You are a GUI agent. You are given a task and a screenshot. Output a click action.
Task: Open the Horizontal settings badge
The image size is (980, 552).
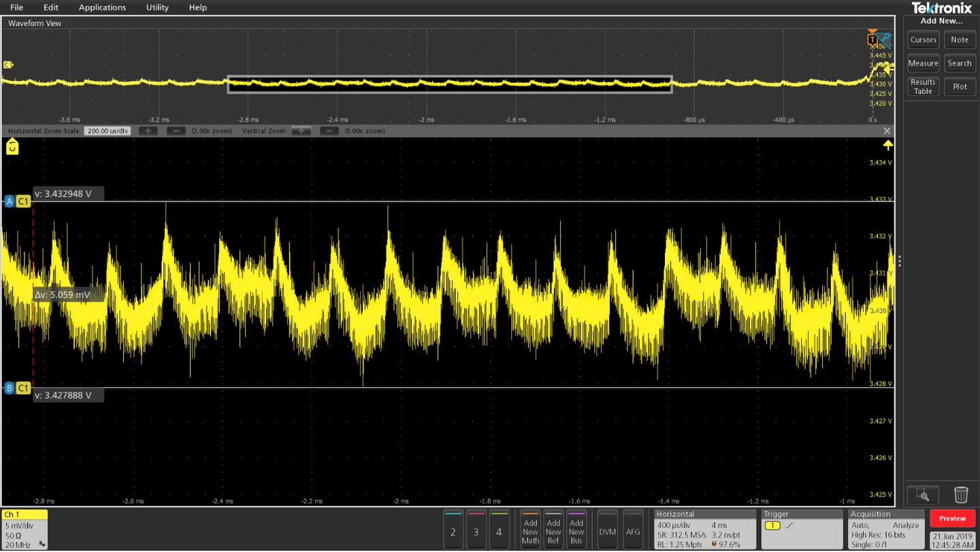point(705,529)
